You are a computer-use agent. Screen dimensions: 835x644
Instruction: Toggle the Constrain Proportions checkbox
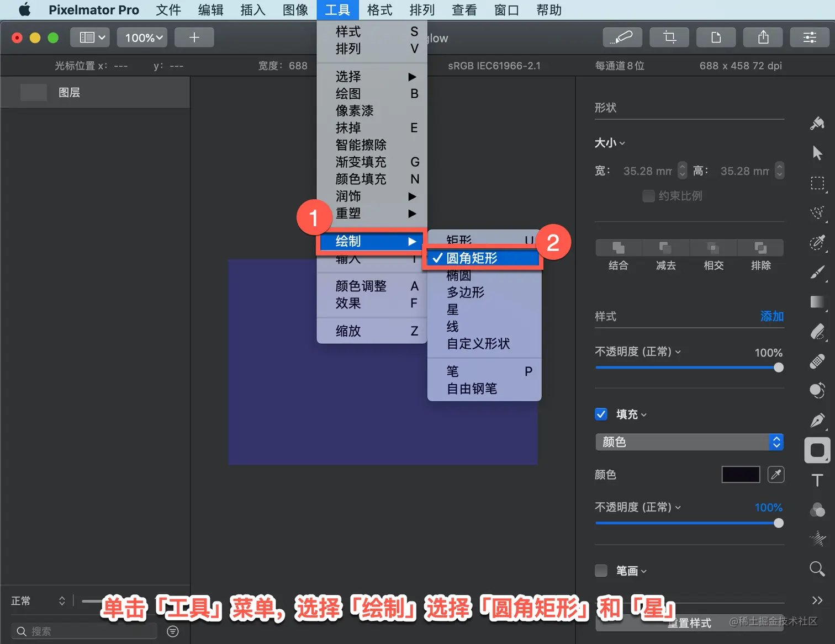pos(649,196)
